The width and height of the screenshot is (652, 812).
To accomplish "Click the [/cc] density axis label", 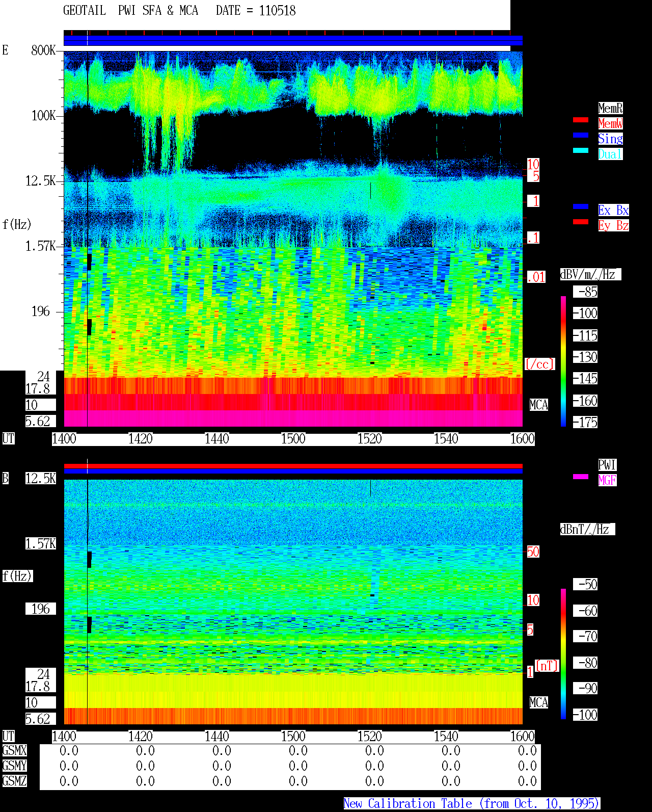I will pos(539,364).
